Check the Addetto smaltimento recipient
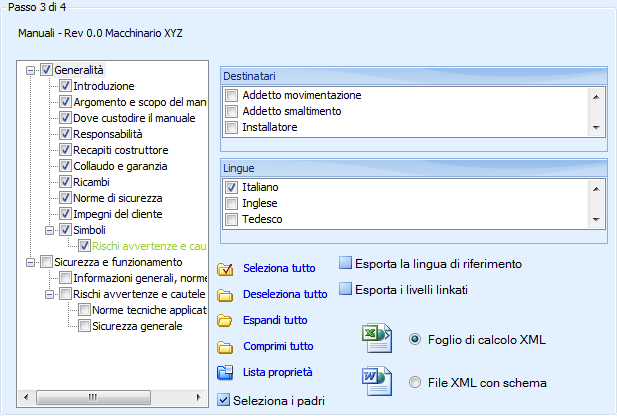The width and height of the screenshot is (617, 416). (231, 111)
